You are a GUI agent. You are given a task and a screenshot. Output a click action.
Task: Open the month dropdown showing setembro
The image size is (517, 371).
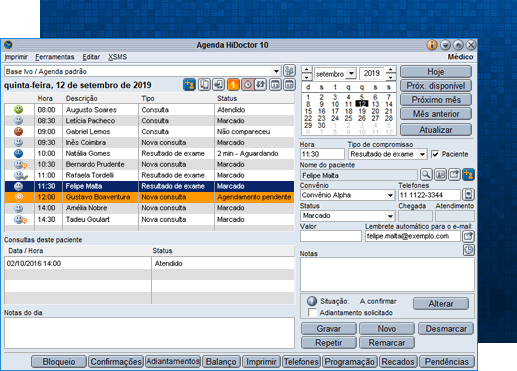pos(351,73)
